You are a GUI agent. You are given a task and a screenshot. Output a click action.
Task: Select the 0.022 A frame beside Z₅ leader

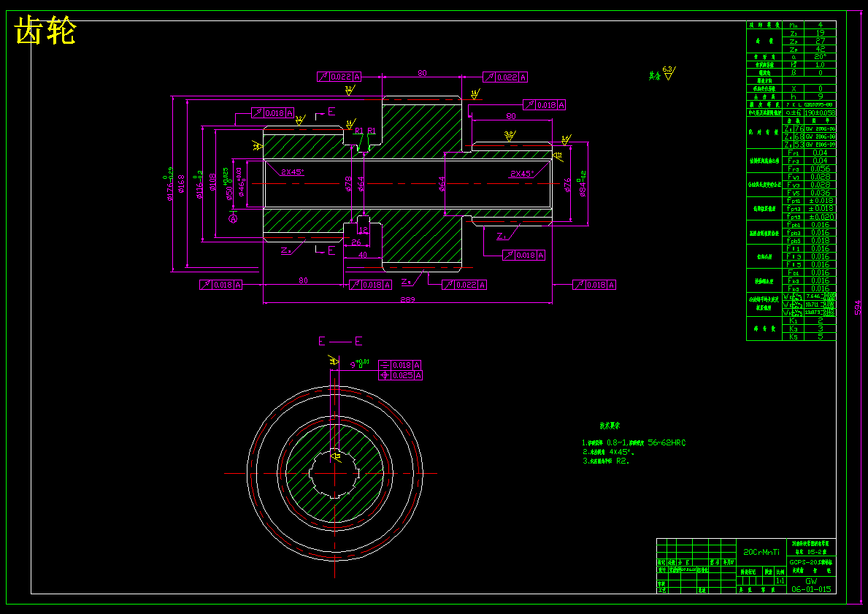[x=464, y=285]
